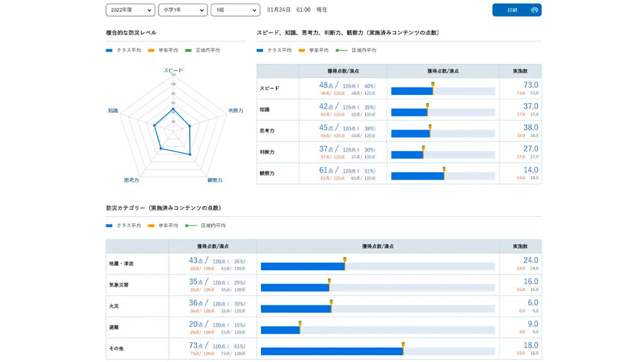Click the 24.0 count for 地震・津波
Viewport: 644px width, 362px height.
tap(531, 260)
